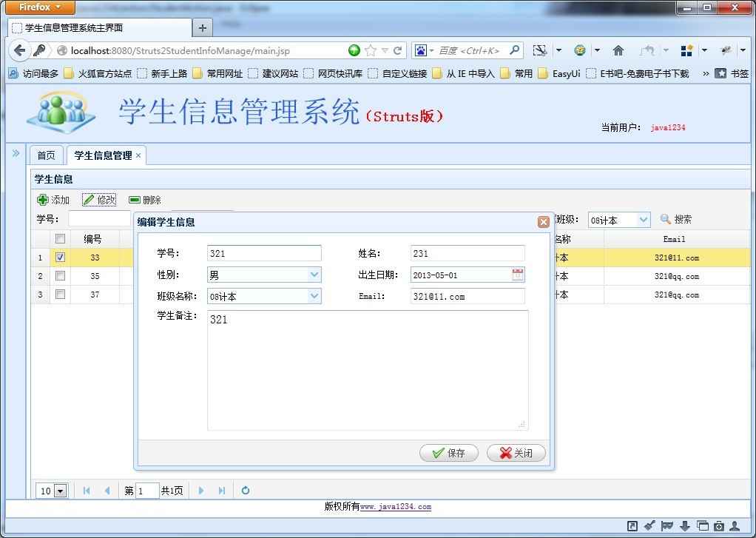The height and width of the screenshot is (538, 756).
Task: Open the E书吧-免费电子书下载 bookmark
Action: [x=638, y=73]
